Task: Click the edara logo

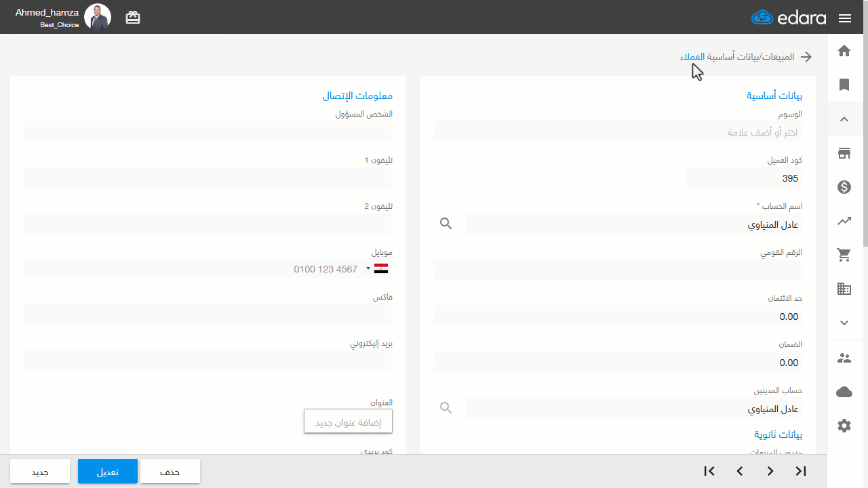Action: click(789, 18)
